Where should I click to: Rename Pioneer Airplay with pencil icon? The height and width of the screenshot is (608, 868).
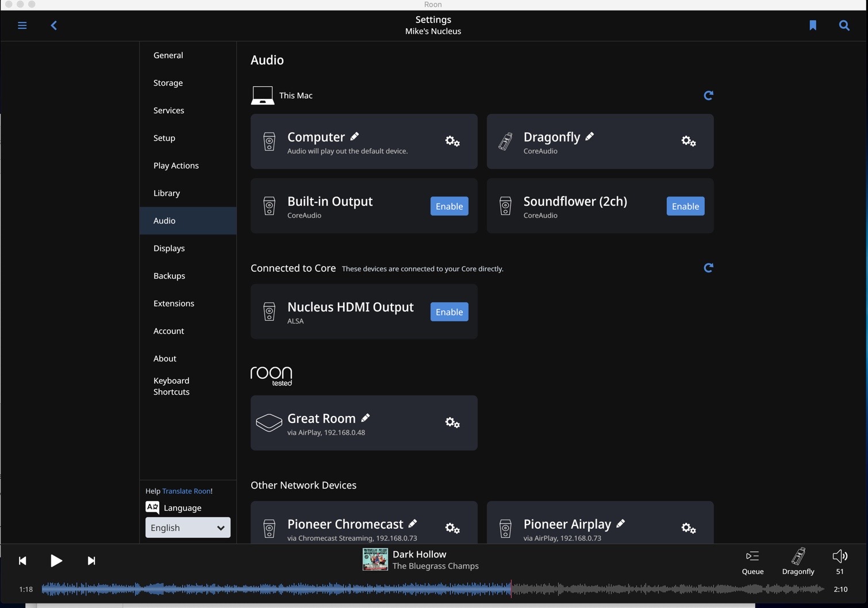coord(621,524)
